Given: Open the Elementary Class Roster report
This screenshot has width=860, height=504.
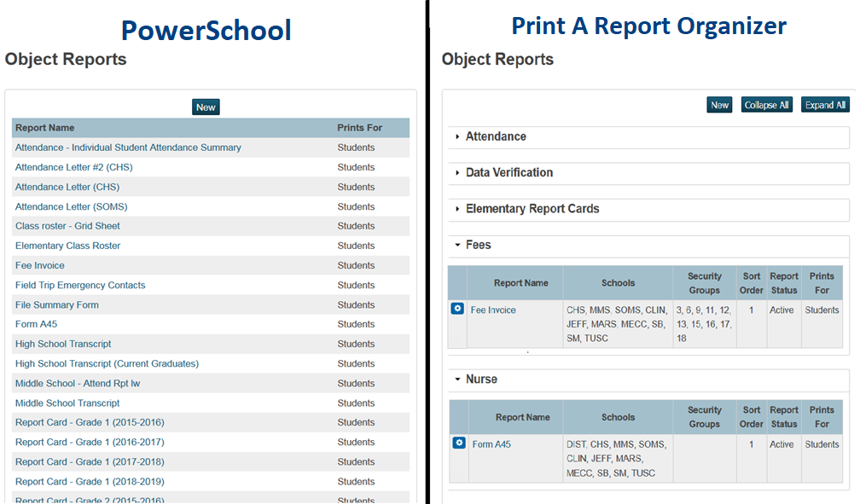Looking at the screenshot, I should click(x=67, y=245).
